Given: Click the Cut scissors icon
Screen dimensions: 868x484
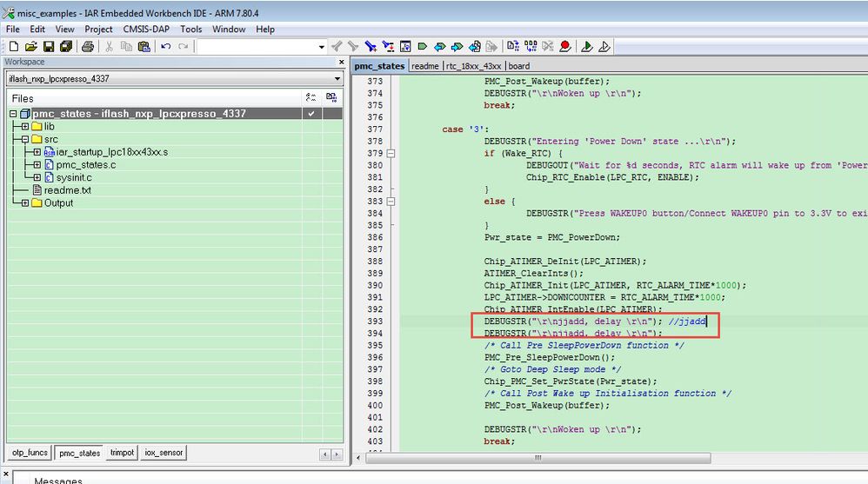Looking at the screenshot, I should coord(109,46).
